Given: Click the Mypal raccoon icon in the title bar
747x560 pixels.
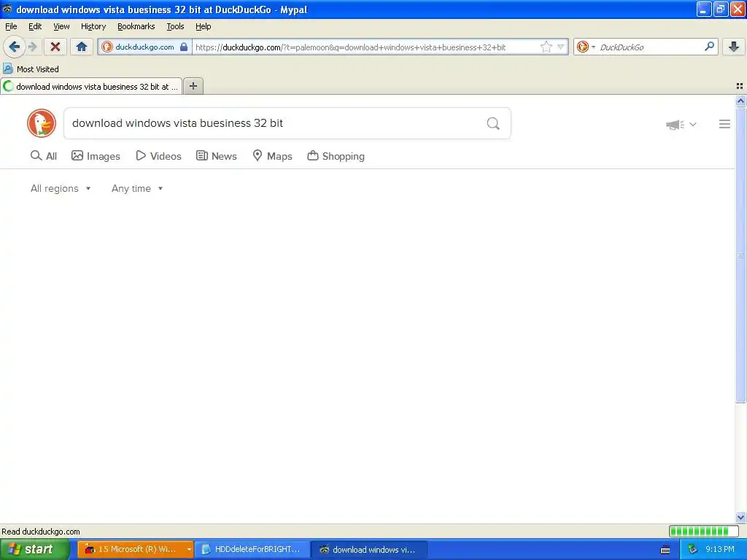Looking at the screenshot, I should (7, 9).
